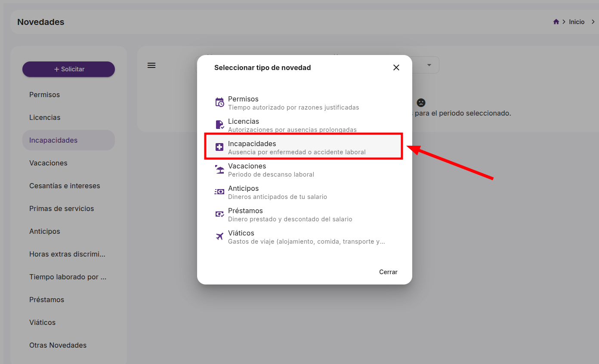This screenshot has height=364, width=599.
Task: Click the Anticipos money icon in dialog
Action: (219, 192)
